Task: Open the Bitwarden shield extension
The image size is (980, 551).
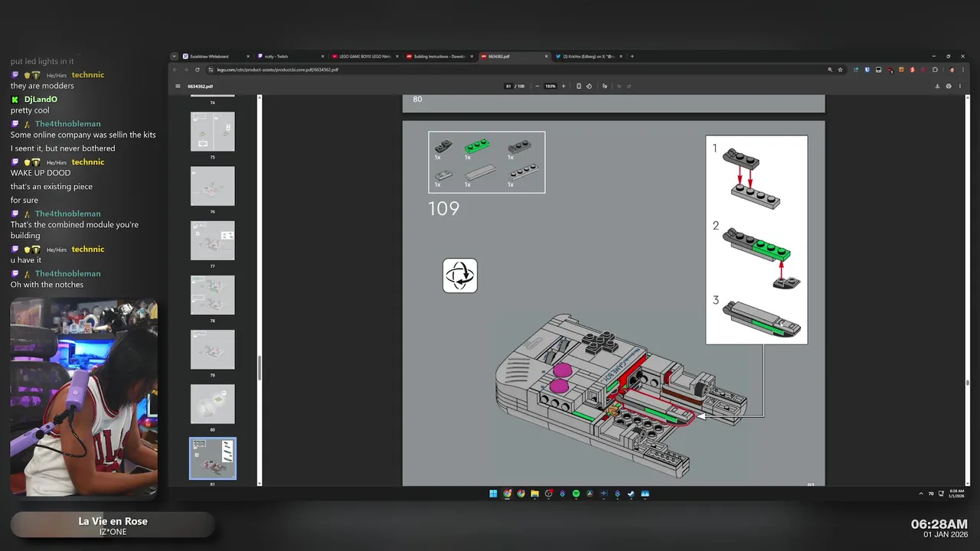Action: coord(867,70)
